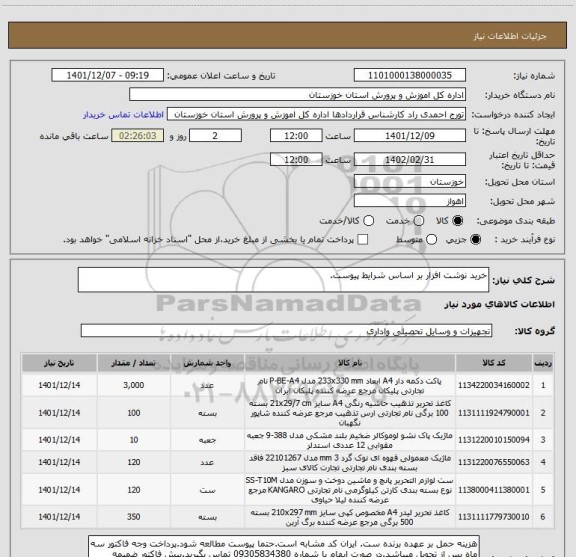Select the متوسط purchase process radio button

431,240
